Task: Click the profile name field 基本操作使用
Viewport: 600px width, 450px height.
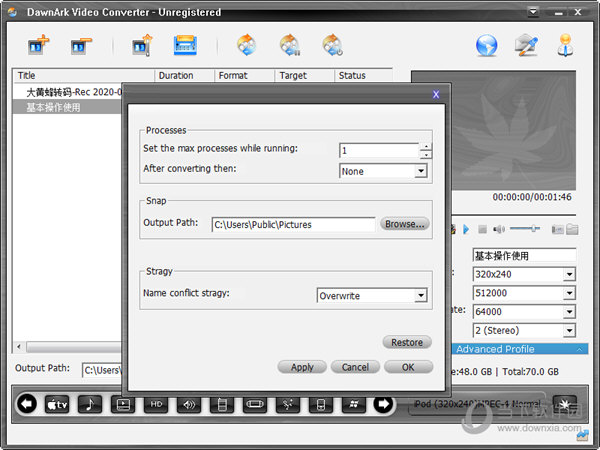Action: tap(524, 255)
